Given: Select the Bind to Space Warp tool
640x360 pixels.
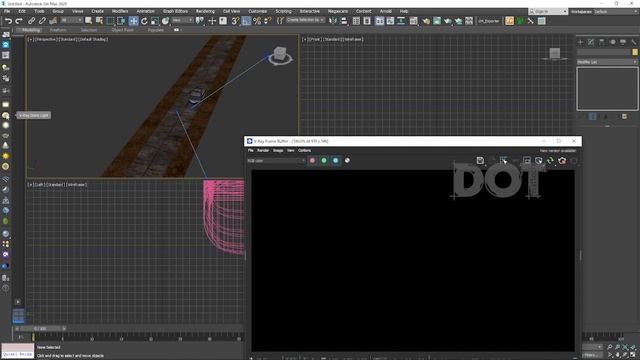Looking at the screenshot, I should [x=53, y=21].
